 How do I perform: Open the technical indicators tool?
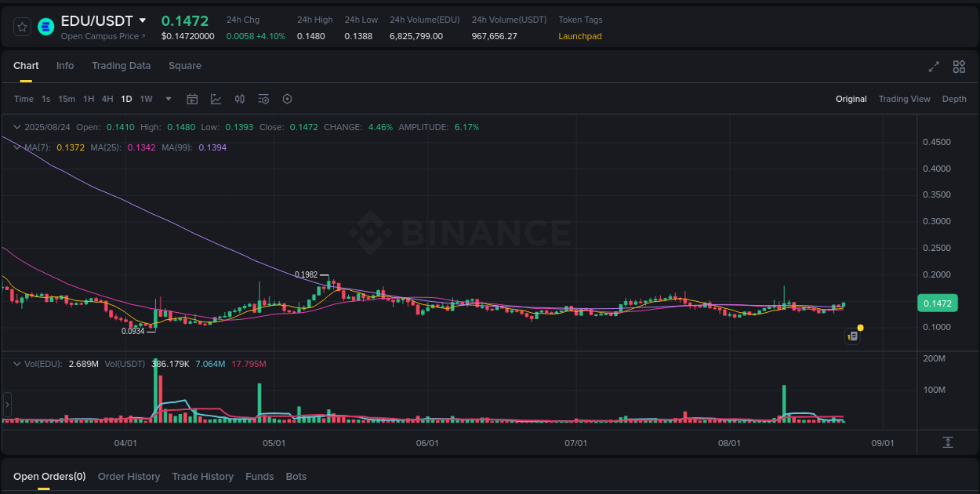216,99
